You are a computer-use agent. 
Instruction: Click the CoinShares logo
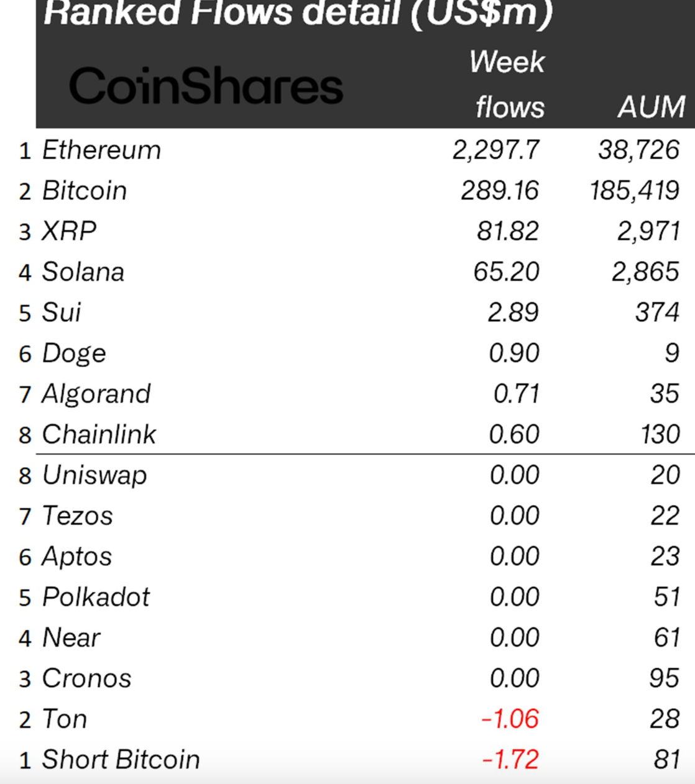(x=206, y=86)
